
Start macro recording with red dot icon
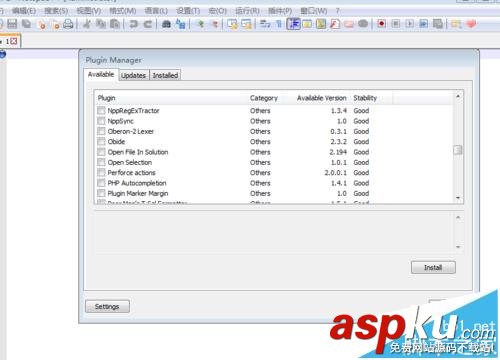coord(382,24)
